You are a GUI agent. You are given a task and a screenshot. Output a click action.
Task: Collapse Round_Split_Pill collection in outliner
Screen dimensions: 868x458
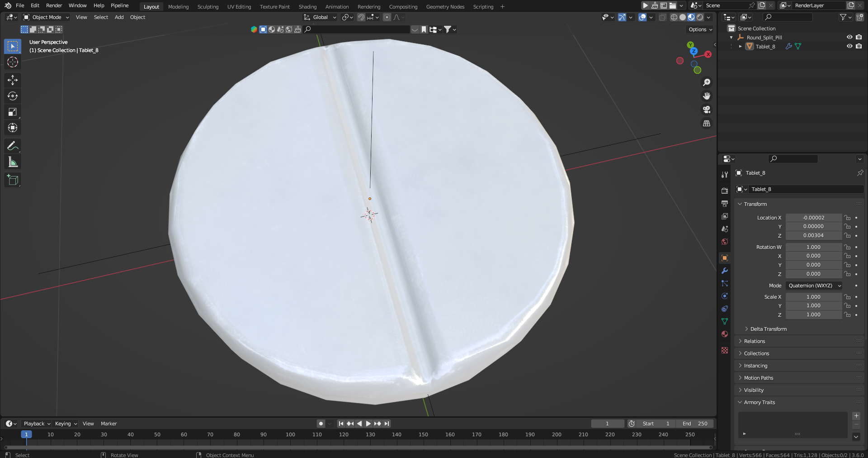point(731,38)
